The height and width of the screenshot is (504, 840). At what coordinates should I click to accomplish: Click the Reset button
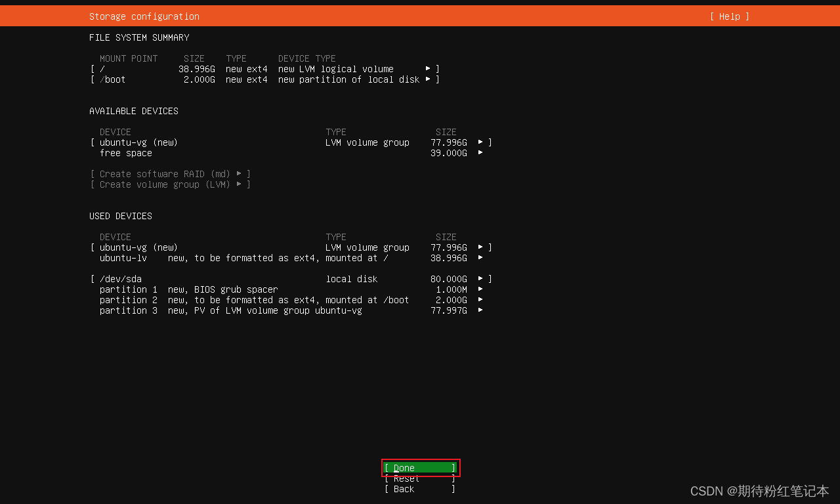point(420,478)
